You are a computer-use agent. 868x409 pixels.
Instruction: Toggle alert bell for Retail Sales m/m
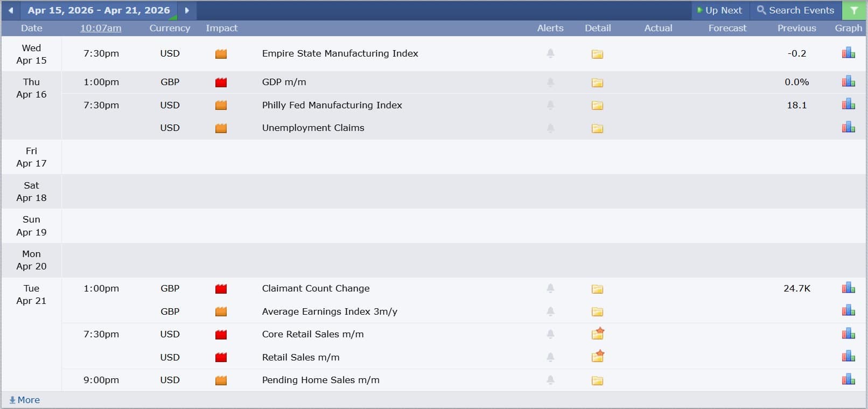[x=550, y=357]
